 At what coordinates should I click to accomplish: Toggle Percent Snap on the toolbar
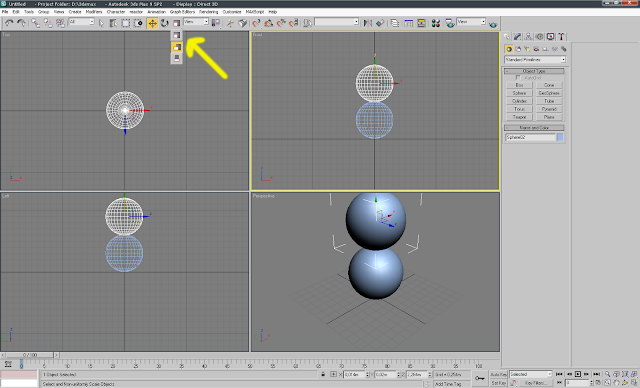click(281, 23)
